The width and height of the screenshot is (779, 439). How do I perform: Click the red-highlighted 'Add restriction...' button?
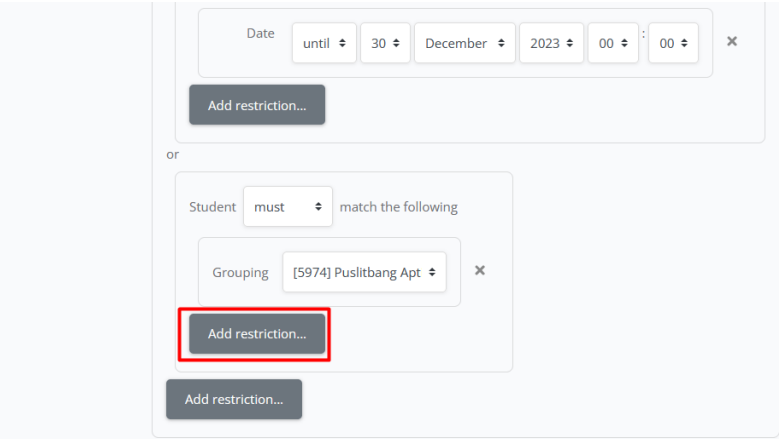click(257, 334)
